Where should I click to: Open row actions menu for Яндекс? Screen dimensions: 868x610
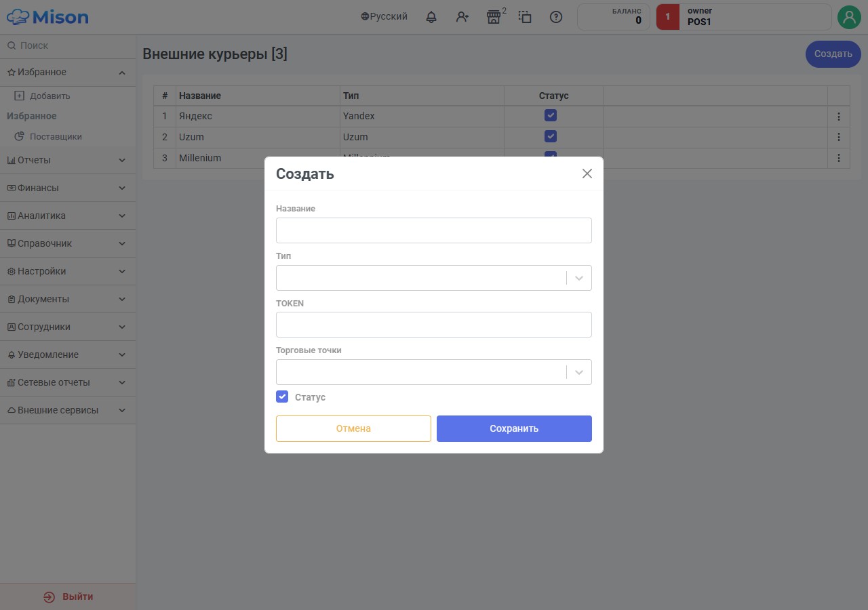839,117
